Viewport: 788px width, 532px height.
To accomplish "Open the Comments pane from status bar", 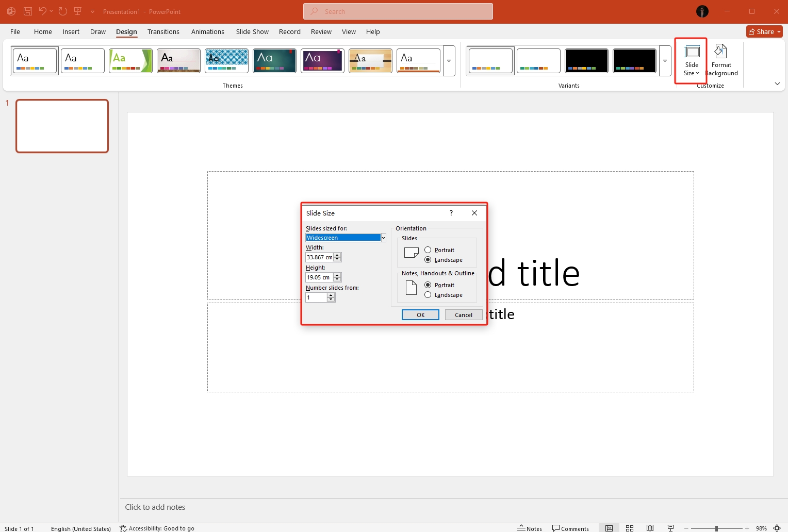I will [570, 528].
